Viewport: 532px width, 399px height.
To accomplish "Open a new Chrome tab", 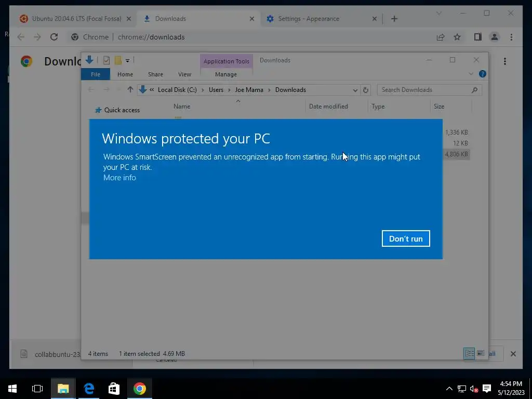I will (394, 19).
